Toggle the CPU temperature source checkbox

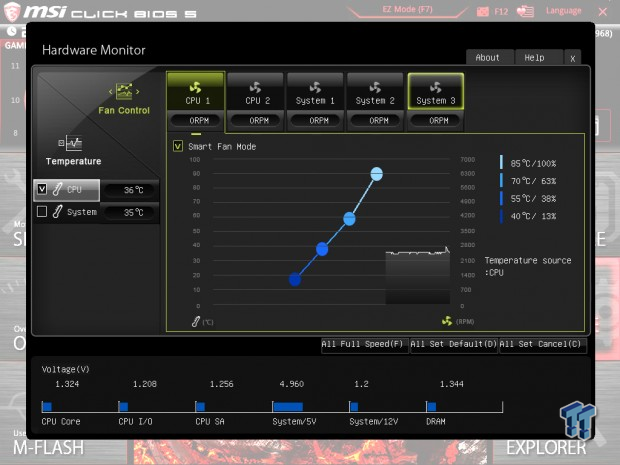pyautogui.click(x=42, y=189)
